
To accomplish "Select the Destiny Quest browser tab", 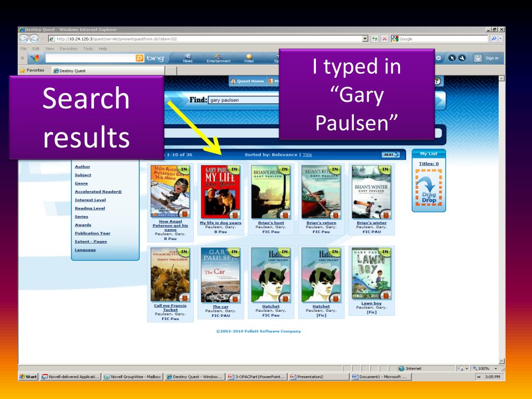I will point(108,71).
